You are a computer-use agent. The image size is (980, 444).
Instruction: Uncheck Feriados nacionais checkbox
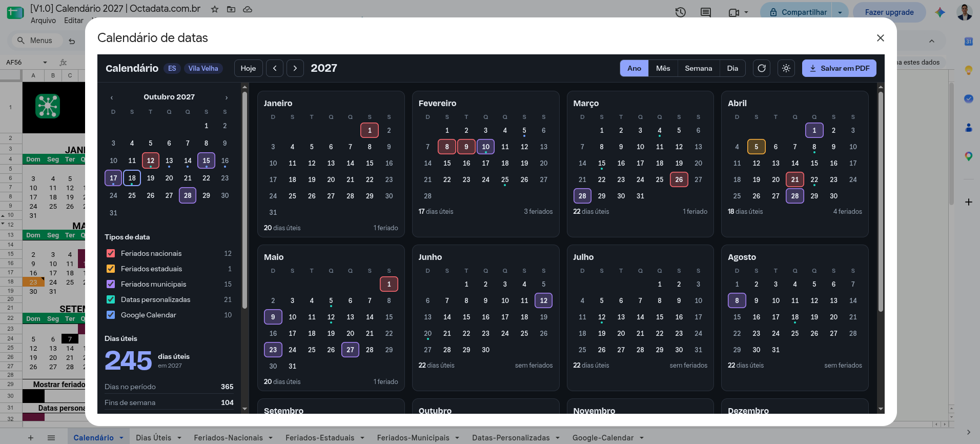111,253
